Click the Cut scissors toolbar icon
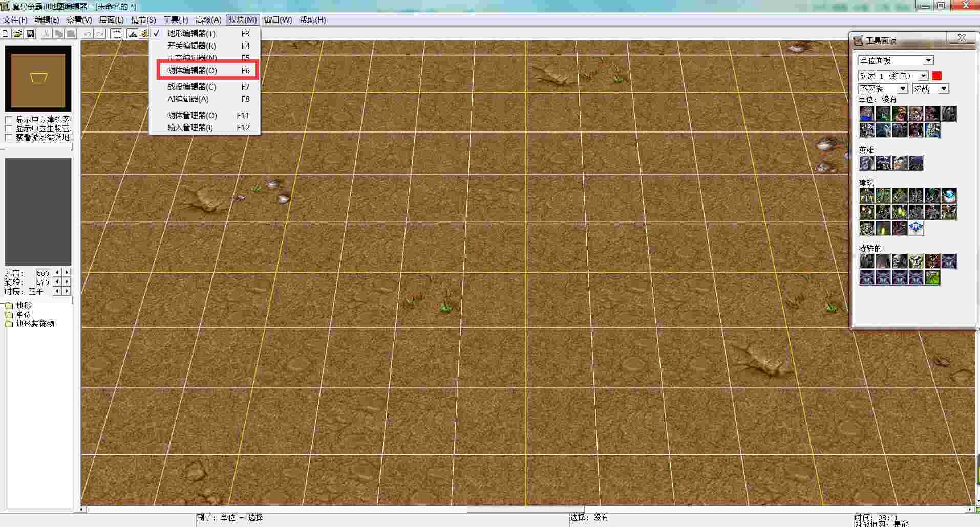The width and height of the screenshot is (980, 527). [46, 34]
